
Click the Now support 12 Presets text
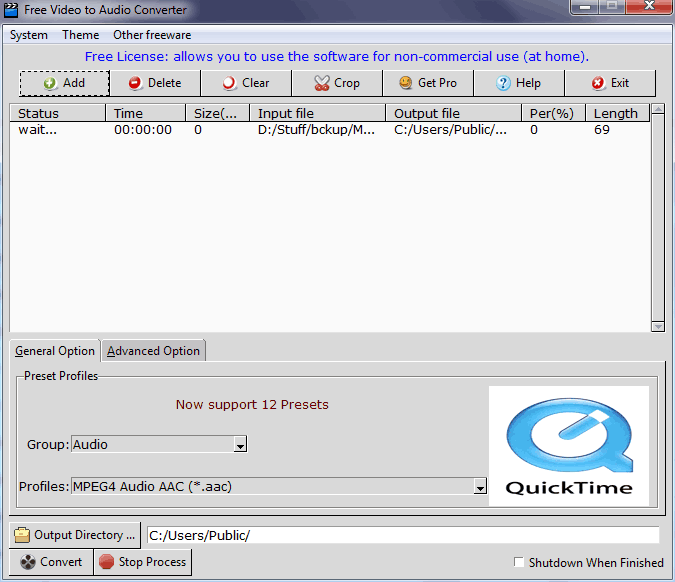pos(252,405)
